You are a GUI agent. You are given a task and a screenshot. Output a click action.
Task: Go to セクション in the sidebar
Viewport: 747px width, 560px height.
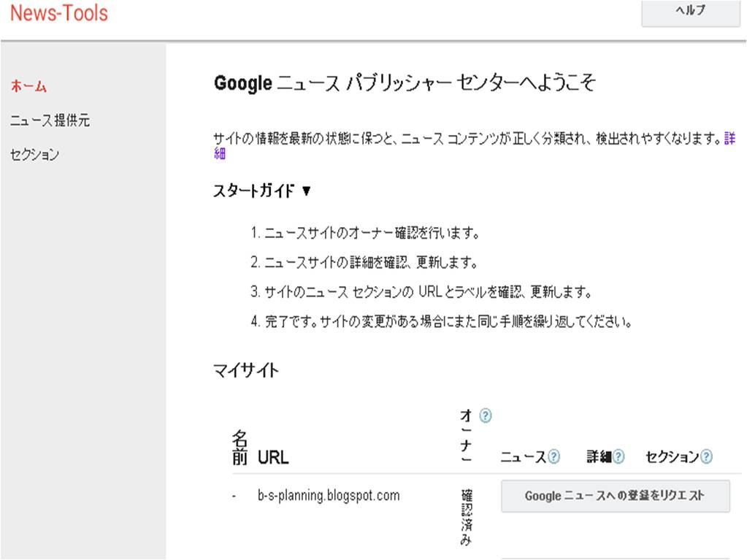point(35,154)
